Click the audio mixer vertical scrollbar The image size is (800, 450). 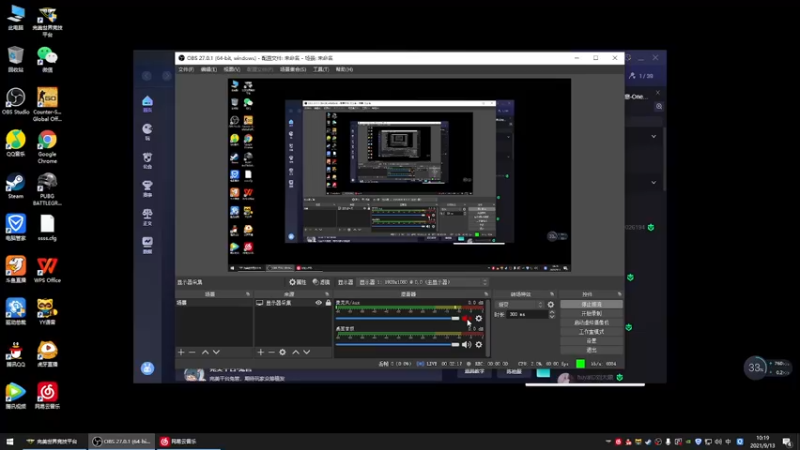click(x=488, y=328)
